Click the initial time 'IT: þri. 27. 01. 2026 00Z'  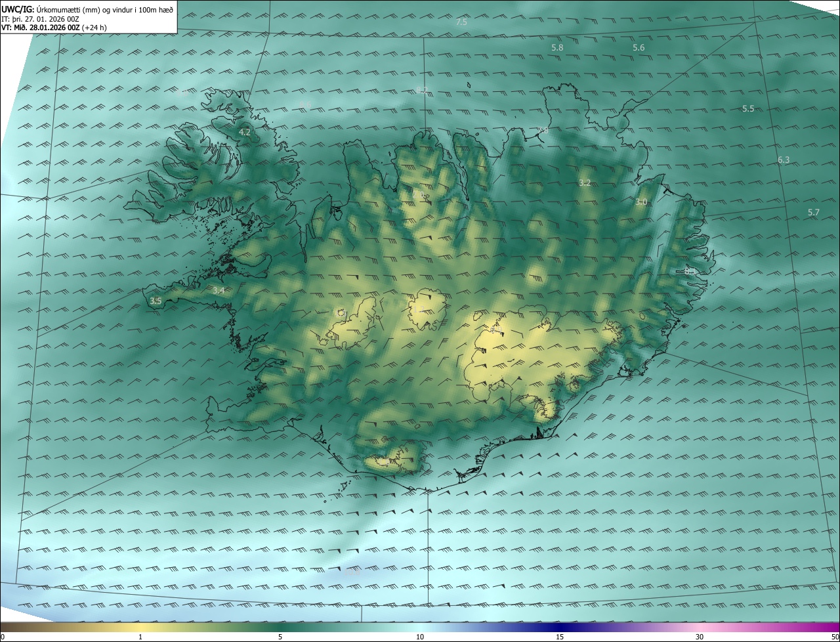pos(41,19)
